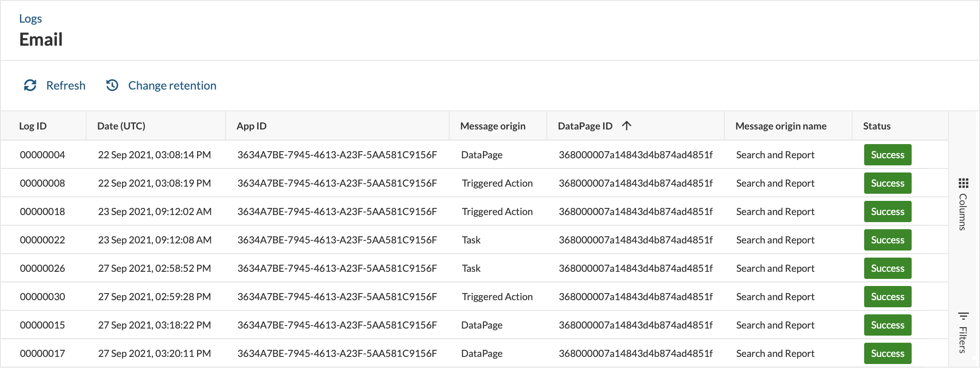This screenshot has width=980, height=368.
Task: Click Triggered Action in log 00000008 row
Action: [497, 183]
